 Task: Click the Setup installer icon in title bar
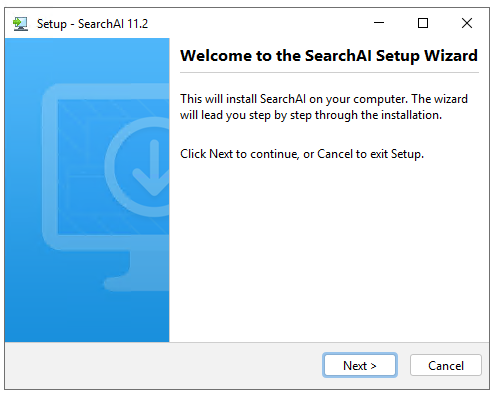[x=20, y=24]
